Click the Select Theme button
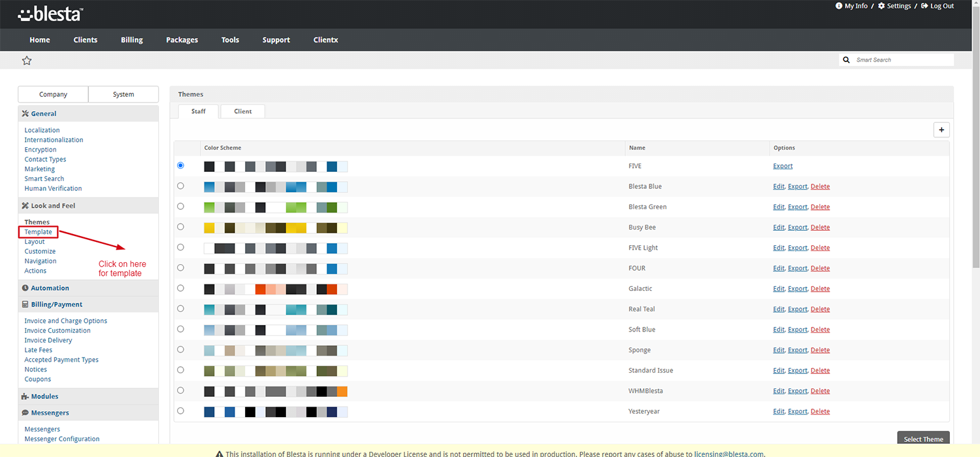Screen dimensions: 980x457 923,439
